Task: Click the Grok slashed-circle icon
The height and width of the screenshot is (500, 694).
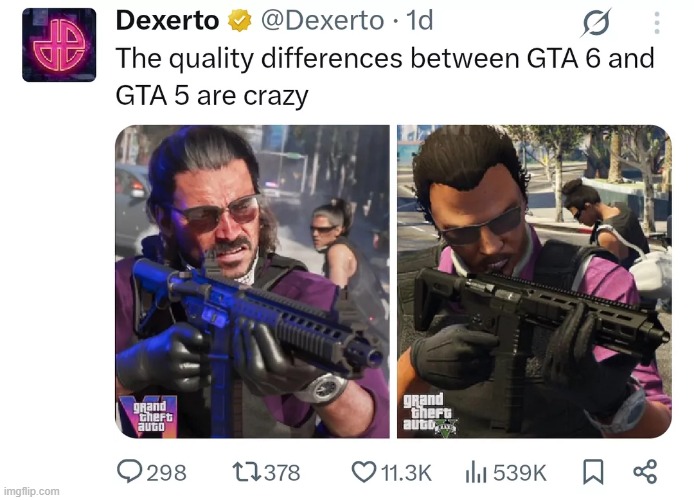Action: click(x=596, y=22)
